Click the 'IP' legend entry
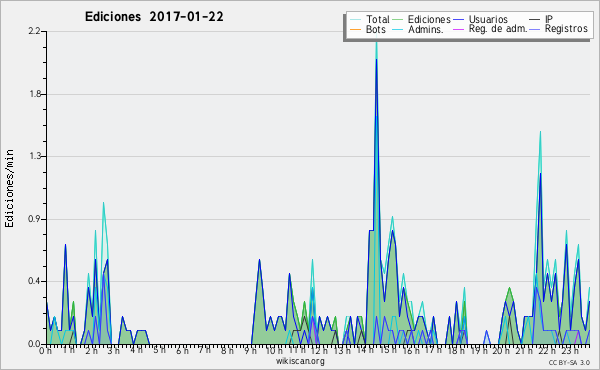The width and height of the screenshot is (600, 370). [x=541, y=19]
